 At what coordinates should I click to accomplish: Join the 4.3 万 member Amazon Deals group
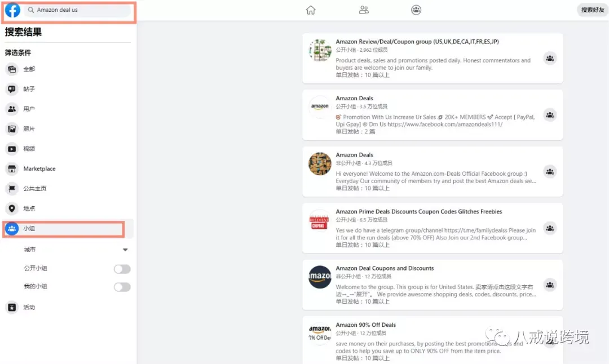coord(550,172)
